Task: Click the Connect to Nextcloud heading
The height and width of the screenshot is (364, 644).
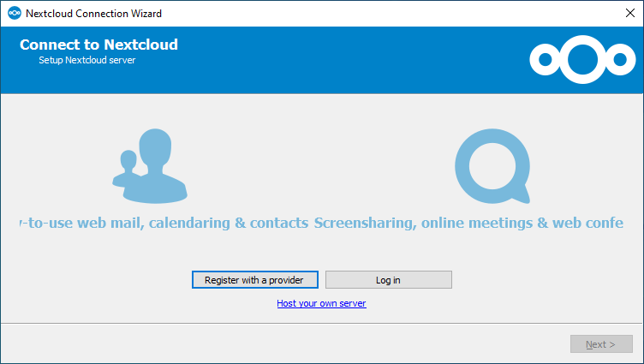Action: (98, 45)
